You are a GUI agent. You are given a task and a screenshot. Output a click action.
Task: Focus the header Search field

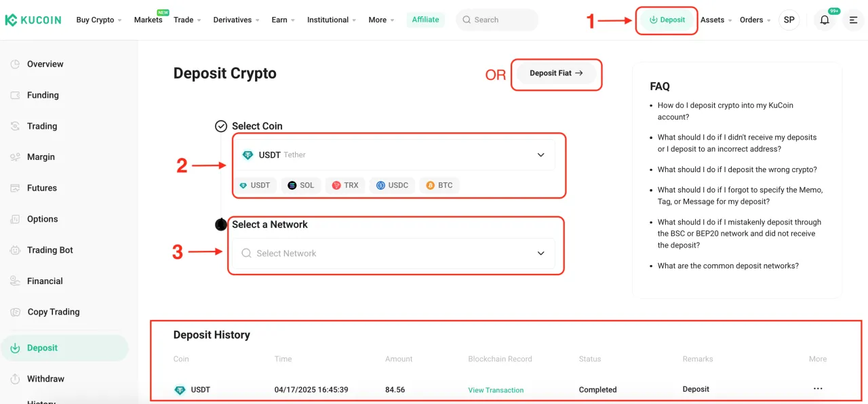(497, 20)
